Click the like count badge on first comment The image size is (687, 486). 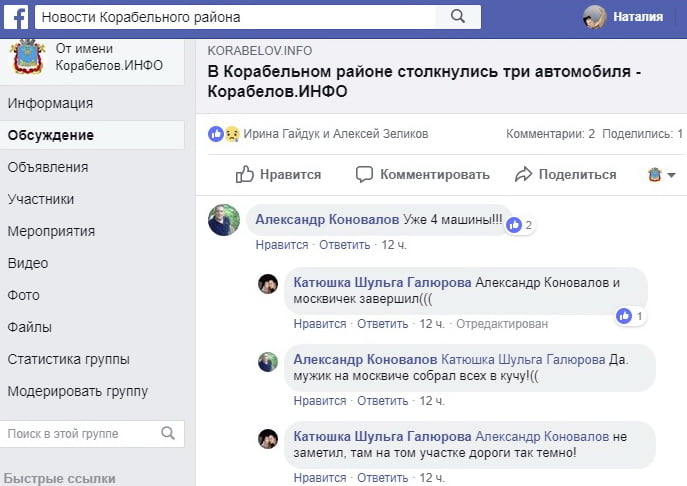click(520, 225)
